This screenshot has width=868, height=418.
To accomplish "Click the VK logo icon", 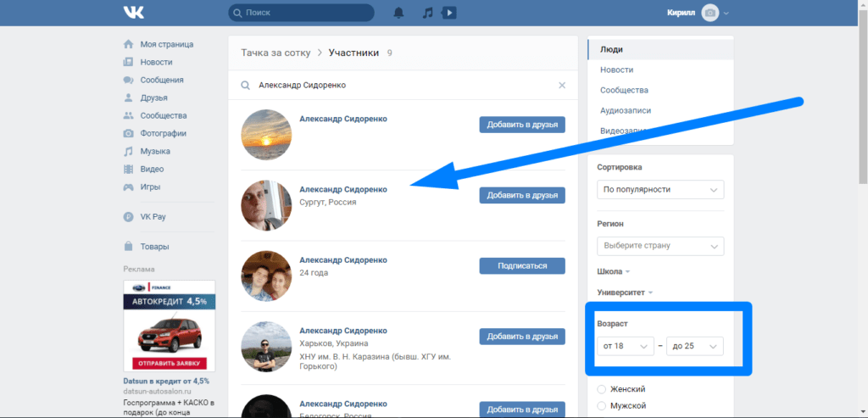I will [x=133, y=12].
